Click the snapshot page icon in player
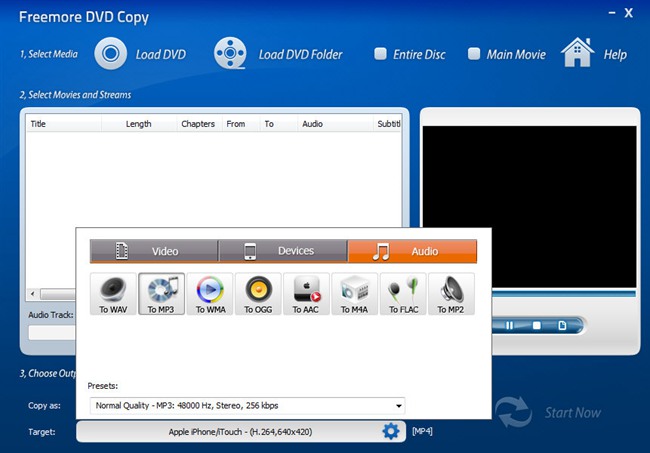Viewport: 650px width, 453px height. coord(563,325)
